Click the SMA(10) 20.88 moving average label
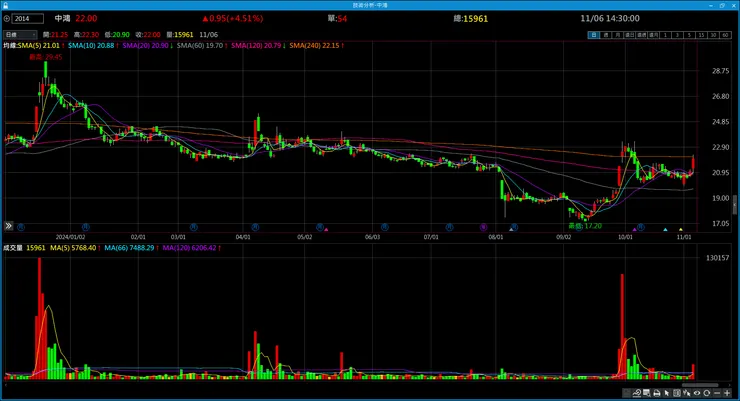The height and width of the screenshot is (401, 740). (93, 46)
